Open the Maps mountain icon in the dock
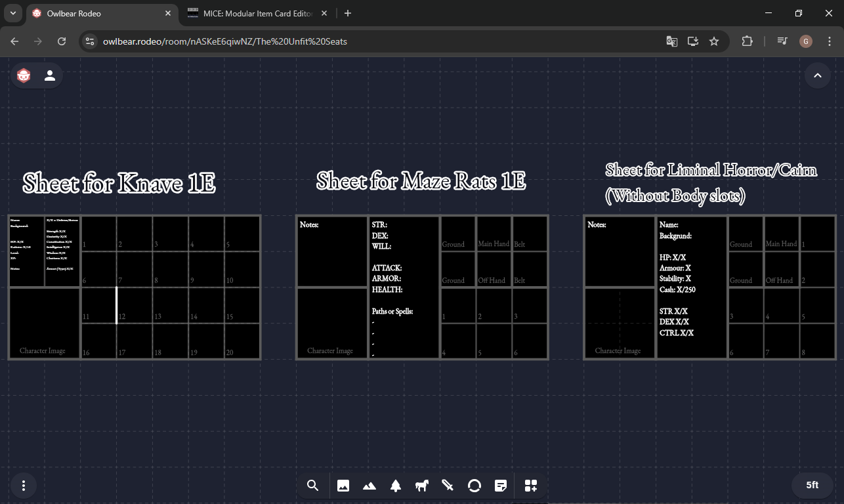Viewport: 844px width, 504px height. coord(369,486)
